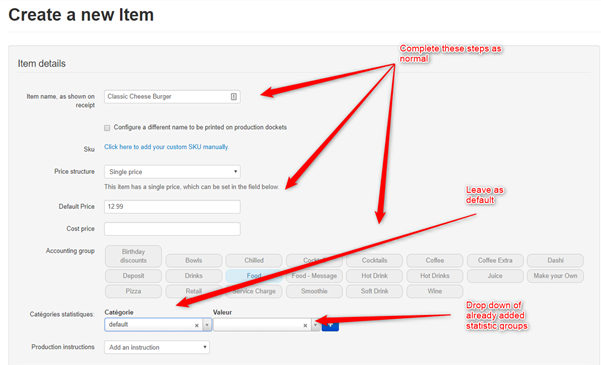Choose the singular Hot Drink accounting group
This screenshot has width=601, height=365.
pos(374,276)
